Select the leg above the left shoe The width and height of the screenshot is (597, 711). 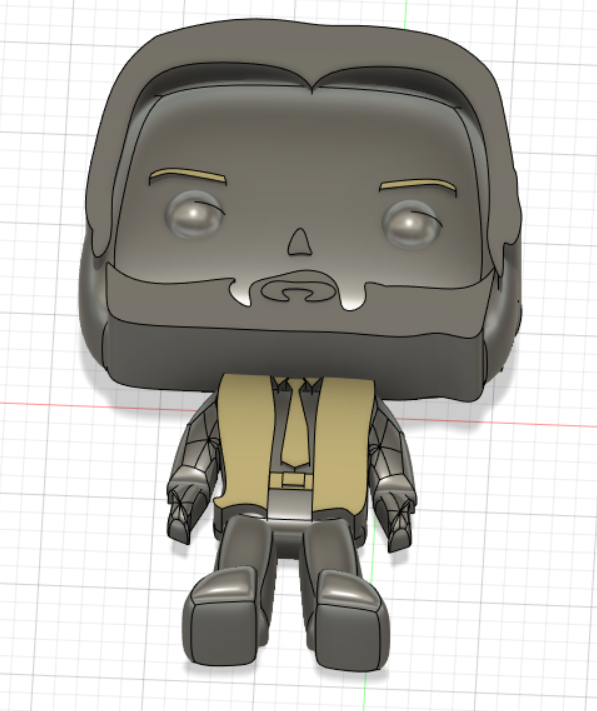[245, 544]
